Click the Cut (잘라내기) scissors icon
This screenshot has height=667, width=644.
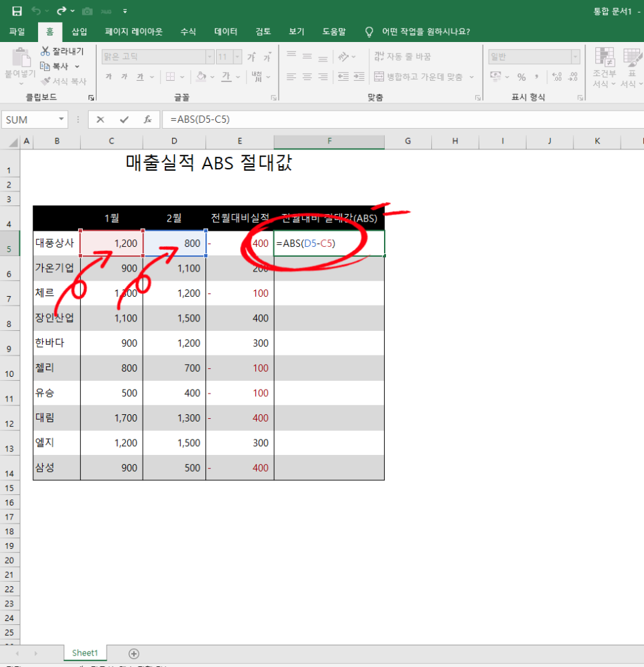(45, 51)
